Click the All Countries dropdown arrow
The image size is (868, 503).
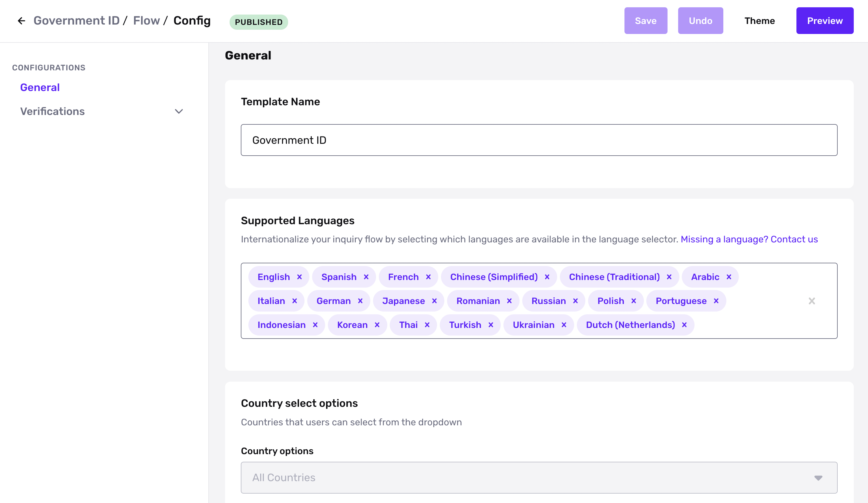[x=818, y=478]
